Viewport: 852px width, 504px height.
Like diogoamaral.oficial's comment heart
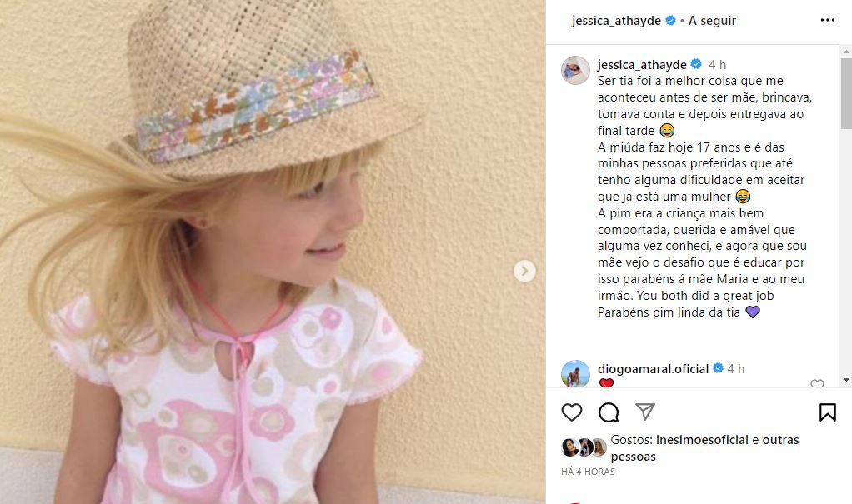coord(817,383)
